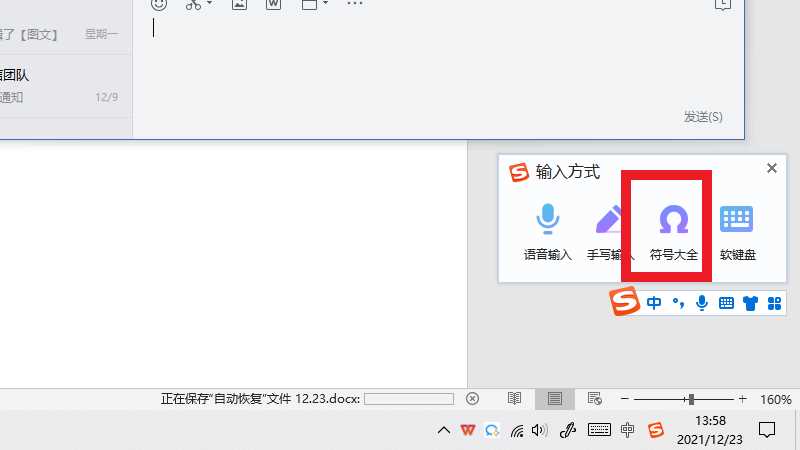Open zoom dialog via 160% label

coord(776,399)
